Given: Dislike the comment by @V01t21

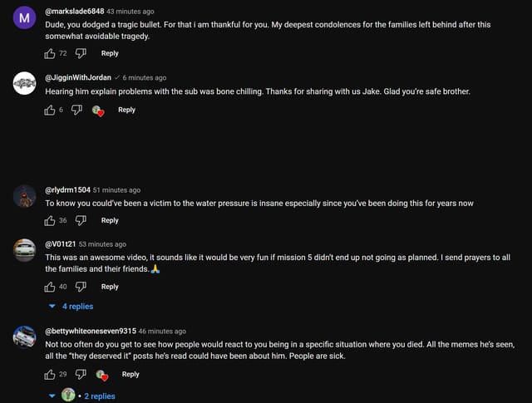Looking at the screenshot, I should click(x=81, y=287).
